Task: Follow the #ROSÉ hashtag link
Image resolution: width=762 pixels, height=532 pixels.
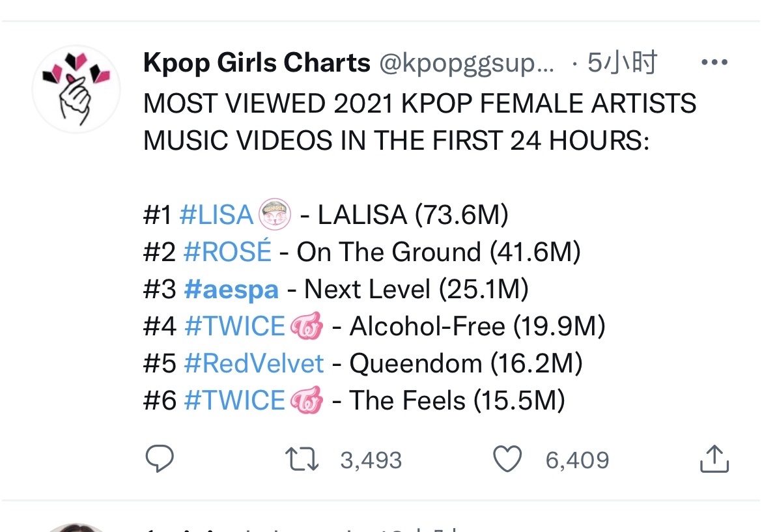Action: pyautogui.click(x=227, y=251)
